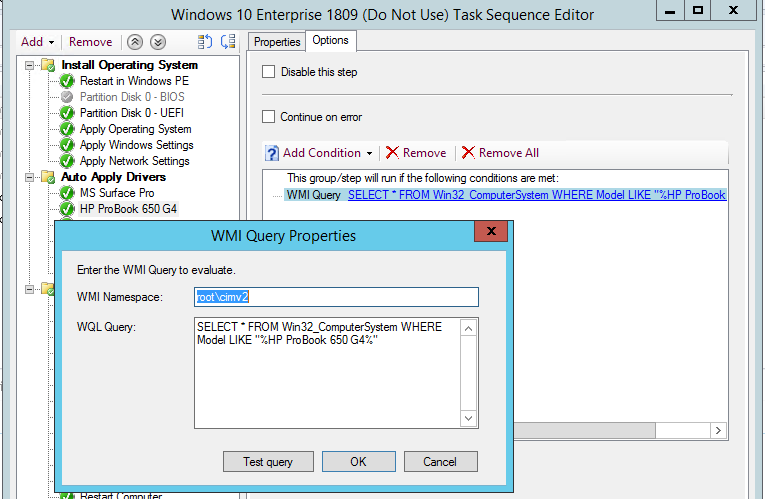The width and height of the screenshot is (765, 499).
Task: Open the WMI Query condition link
Action: [x=537, y=195]
